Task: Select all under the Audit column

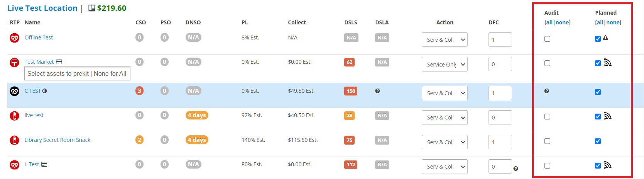Action: pos(549,22)
